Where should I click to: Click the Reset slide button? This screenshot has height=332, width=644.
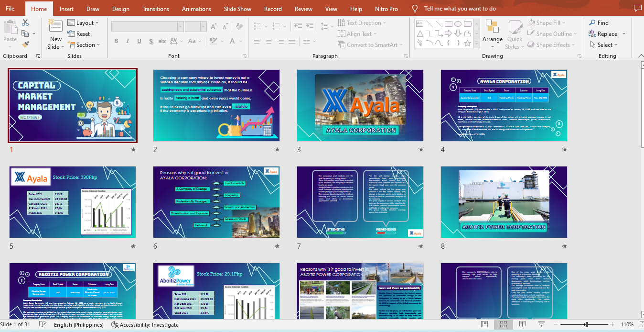pyautogui.click(x=78, y=34)
